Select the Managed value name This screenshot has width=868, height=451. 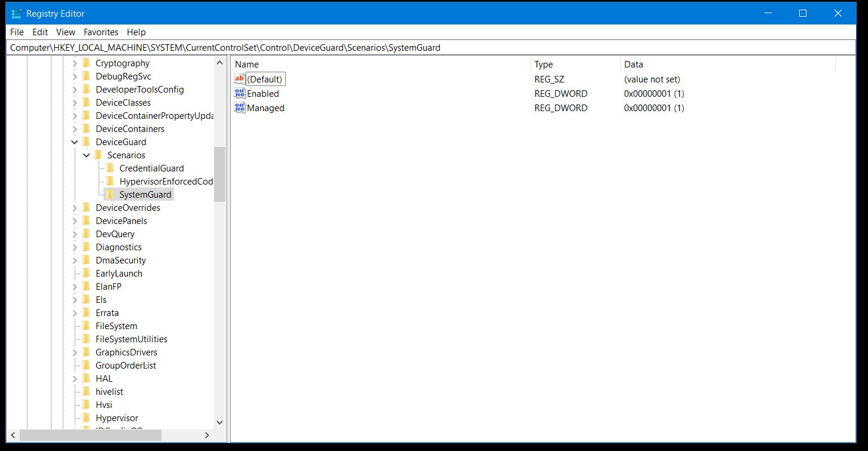265,108
